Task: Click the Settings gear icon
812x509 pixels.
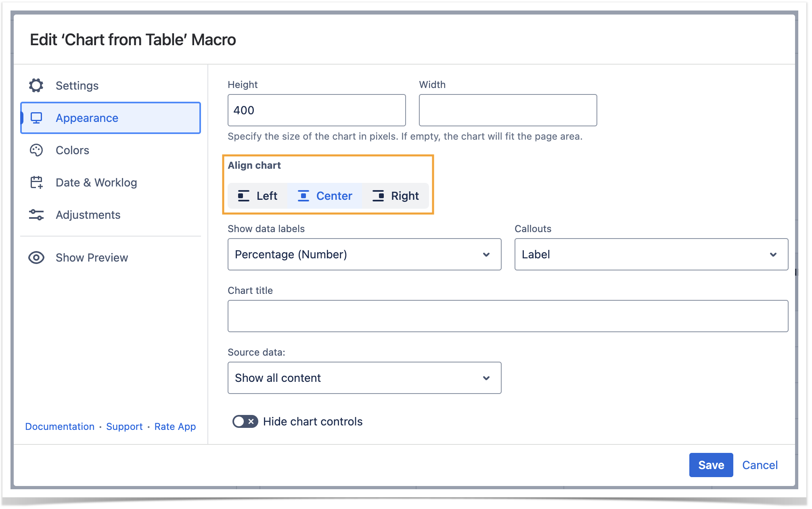Action: click(x=36, y=86)
